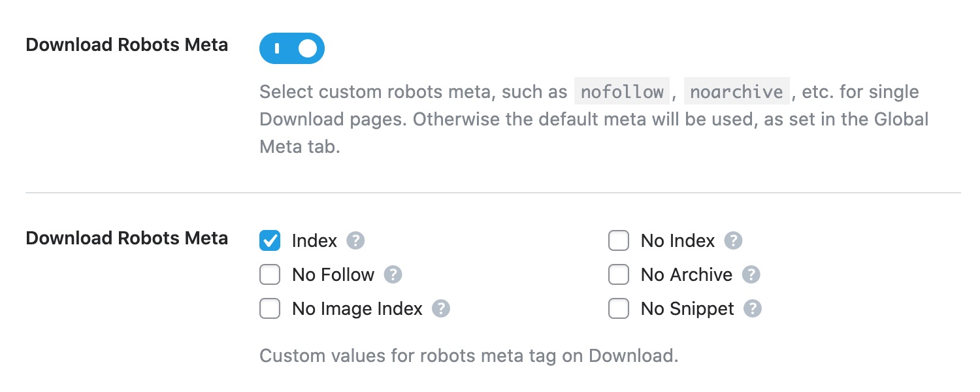The width and height of the screenshot is (980, 392).
Task: Click the help icon next to Index
Action: point(355,240)
